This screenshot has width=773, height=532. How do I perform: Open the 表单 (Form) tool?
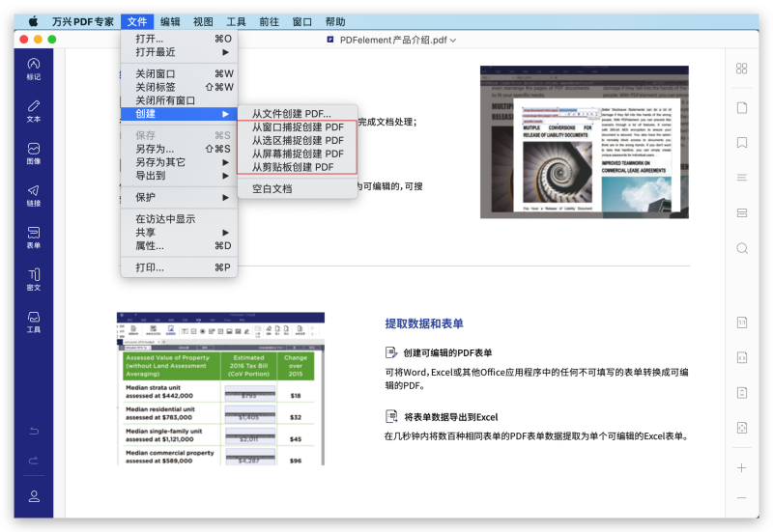coord(34,238)
